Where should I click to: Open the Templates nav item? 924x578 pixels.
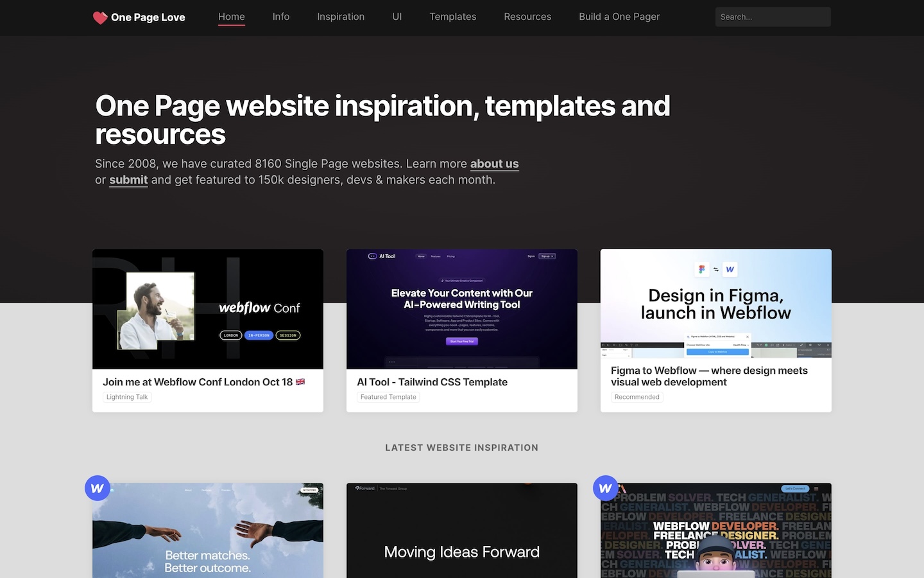[x=453, y=17]
